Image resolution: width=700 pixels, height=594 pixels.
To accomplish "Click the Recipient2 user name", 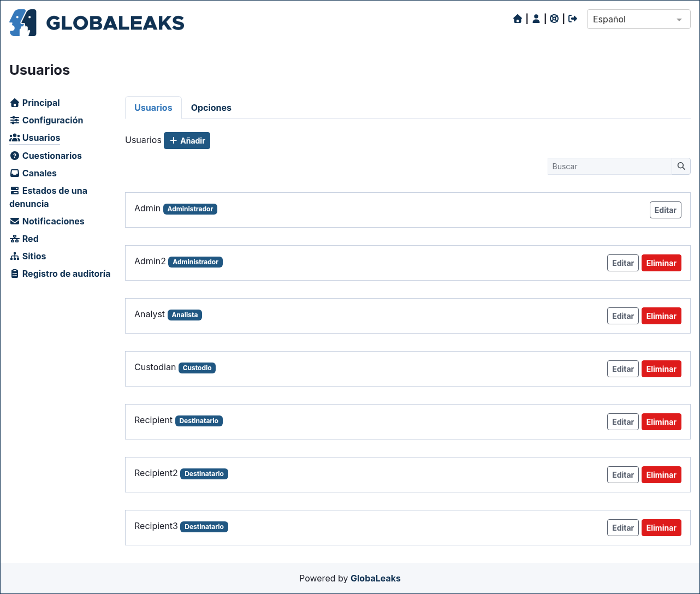I will tap(156, 473).
